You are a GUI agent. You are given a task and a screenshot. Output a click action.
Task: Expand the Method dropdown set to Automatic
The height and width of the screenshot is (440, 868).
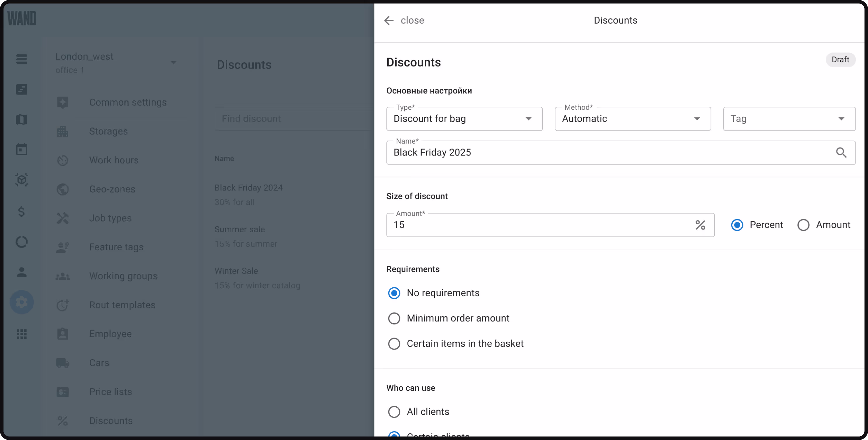[x=632, y=119]
